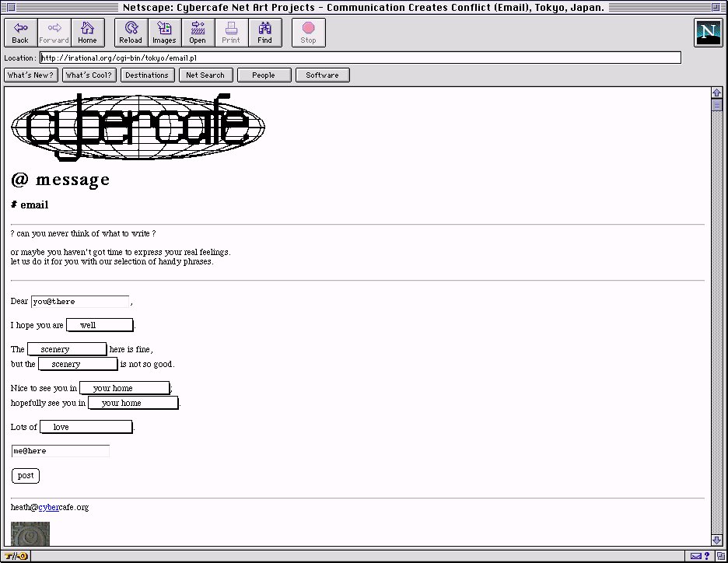Click the Find binoculars button
The width and height of the screenshot is (728, 563).
265,33
